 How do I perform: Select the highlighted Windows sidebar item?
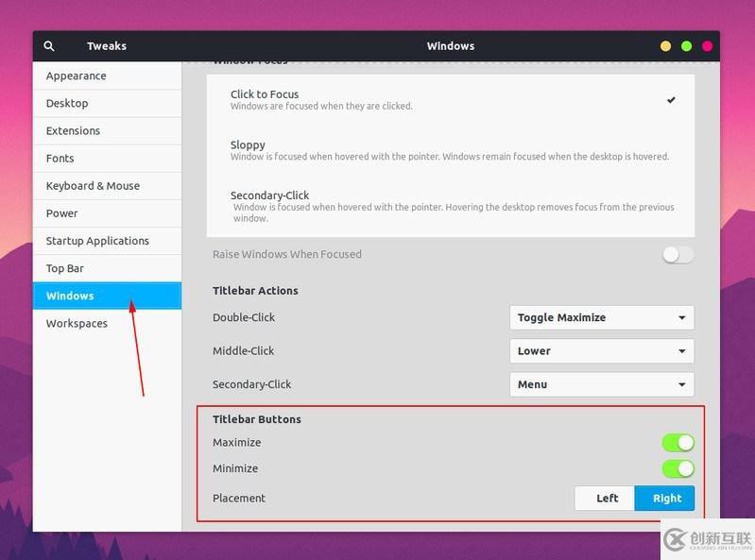[x=108, y=296]
